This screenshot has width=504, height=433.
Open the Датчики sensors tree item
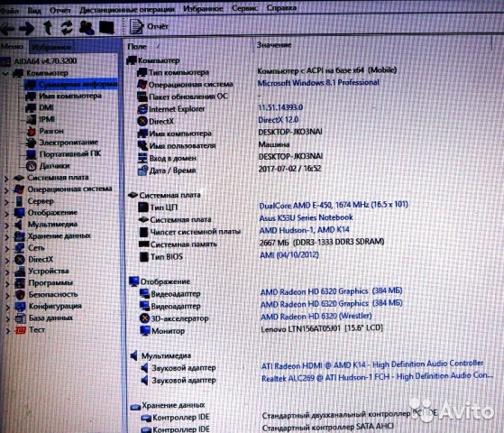[54, 166]
